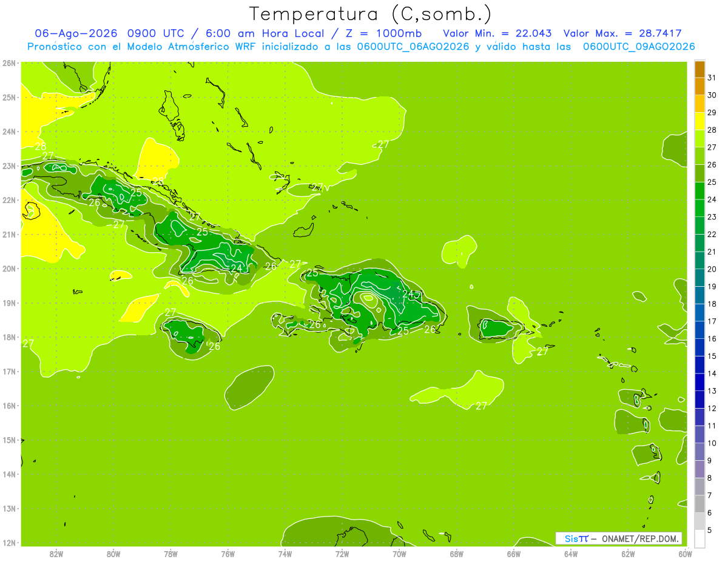Select the 64W longitude label
The width and height of the screenshot is (728, 562).
(x=571, y=553)
